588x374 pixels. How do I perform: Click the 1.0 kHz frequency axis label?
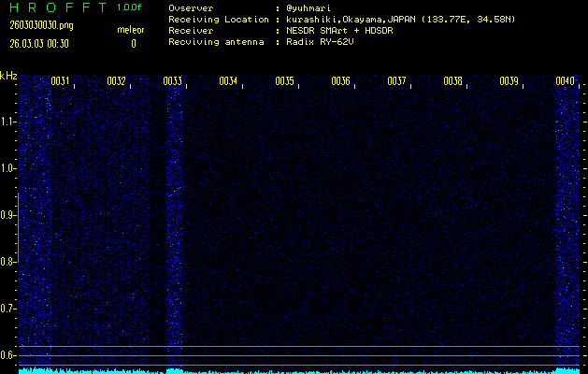point(9,168)
